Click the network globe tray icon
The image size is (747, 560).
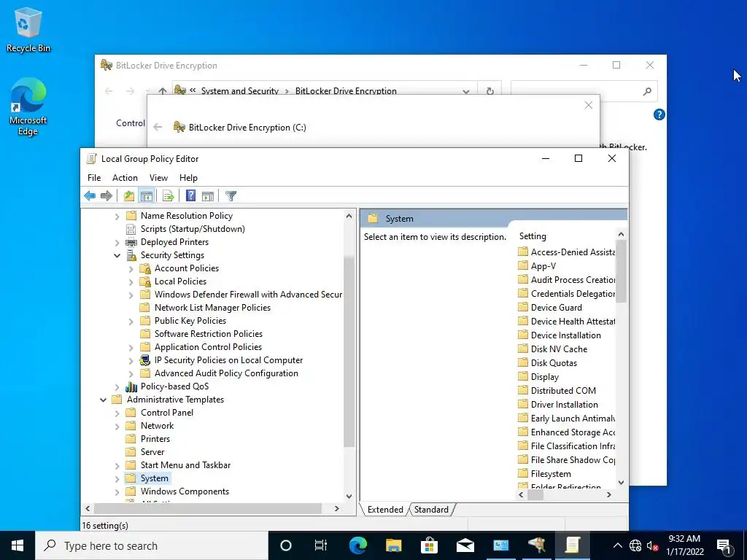pyautogui.click(x=635, y=545)
